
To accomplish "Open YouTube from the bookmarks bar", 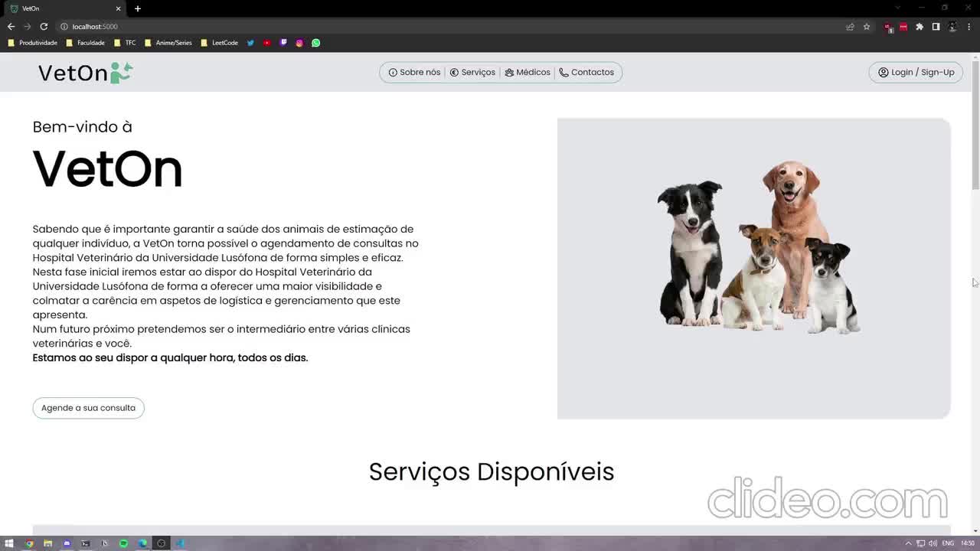I will (266, 43).
